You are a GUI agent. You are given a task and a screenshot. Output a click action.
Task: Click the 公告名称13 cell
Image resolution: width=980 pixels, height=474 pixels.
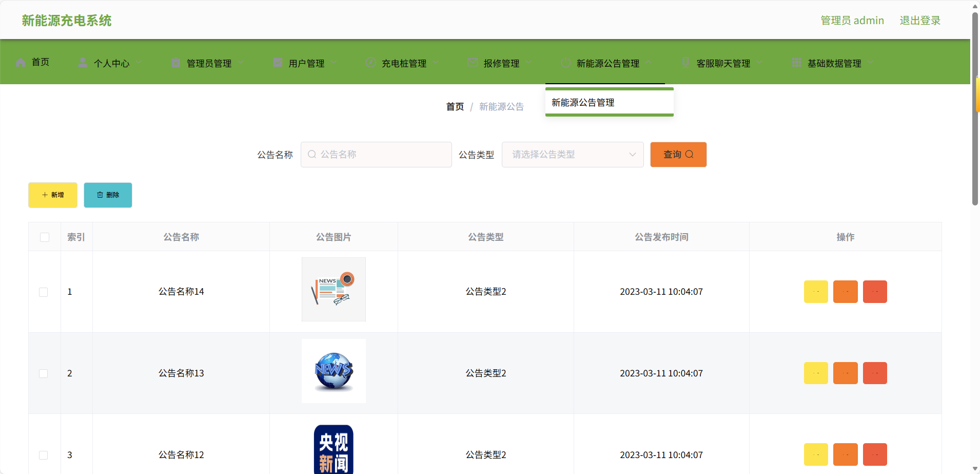click(181, 373)
